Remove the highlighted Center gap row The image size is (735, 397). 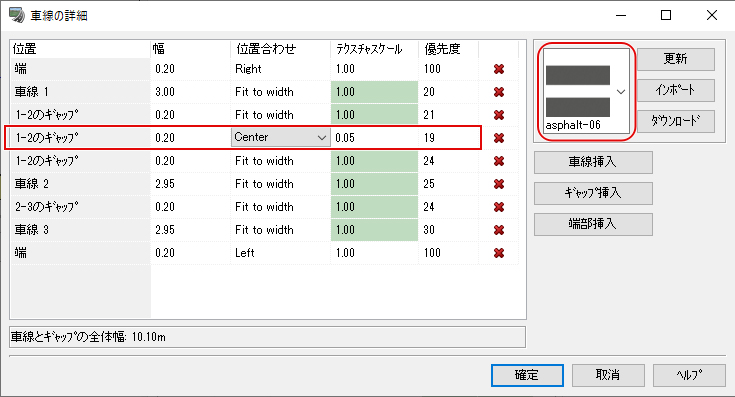pyautogui.click(x=499, y=138)
